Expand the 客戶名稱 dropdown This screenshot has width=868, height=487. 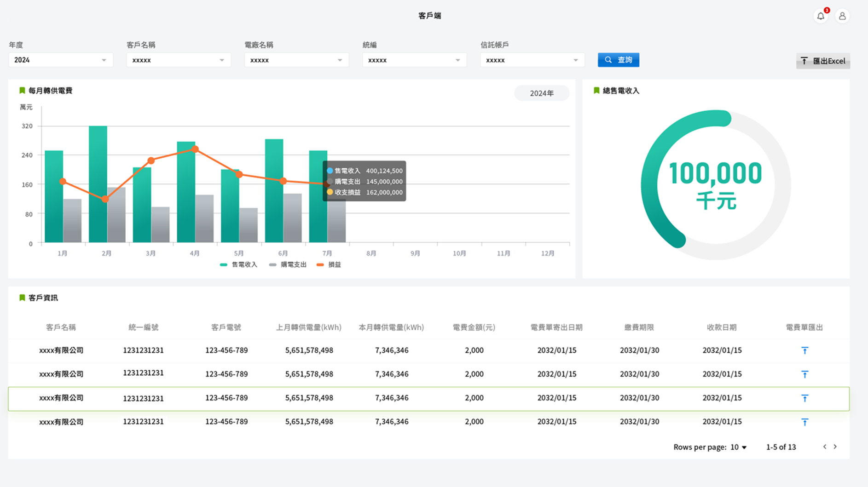point(179,60)
